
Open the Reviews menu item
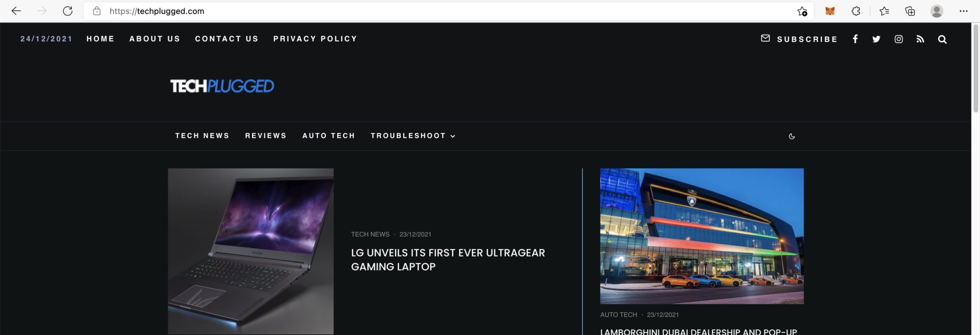pos(266,136)
